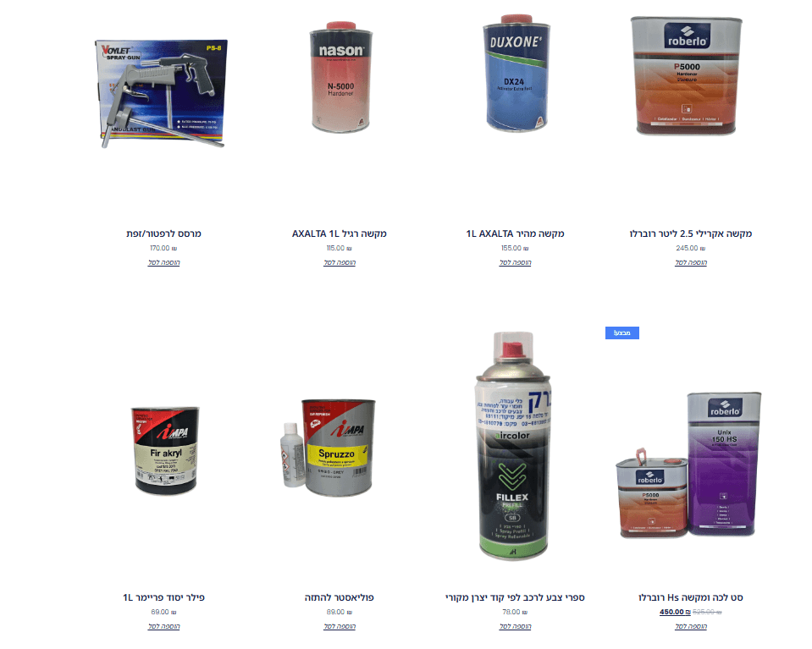812x649 pixels.
Task: Open the Fillex aircolor spray can image
Action: click(x=512, y=446)
